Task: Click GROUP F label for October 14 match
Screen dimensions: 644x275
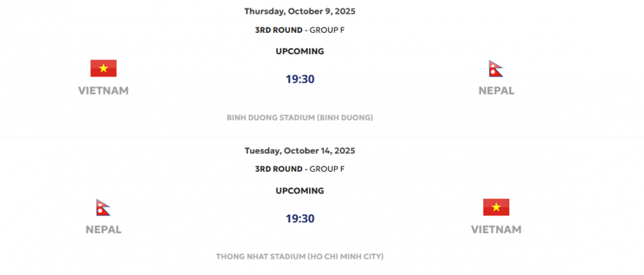Action: pos(327,169)
